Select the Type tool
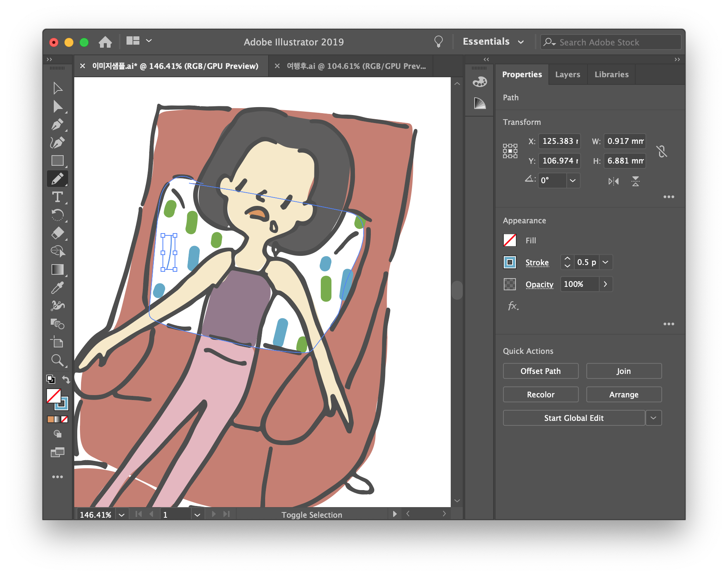 [57, 197]
